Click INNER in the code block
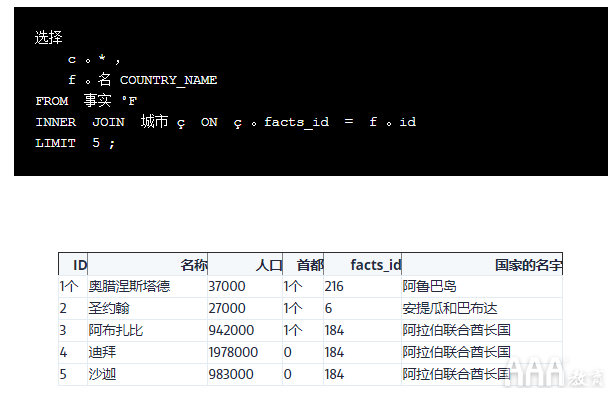The height and width of the screenshot is (393, 614). [56, 122]
